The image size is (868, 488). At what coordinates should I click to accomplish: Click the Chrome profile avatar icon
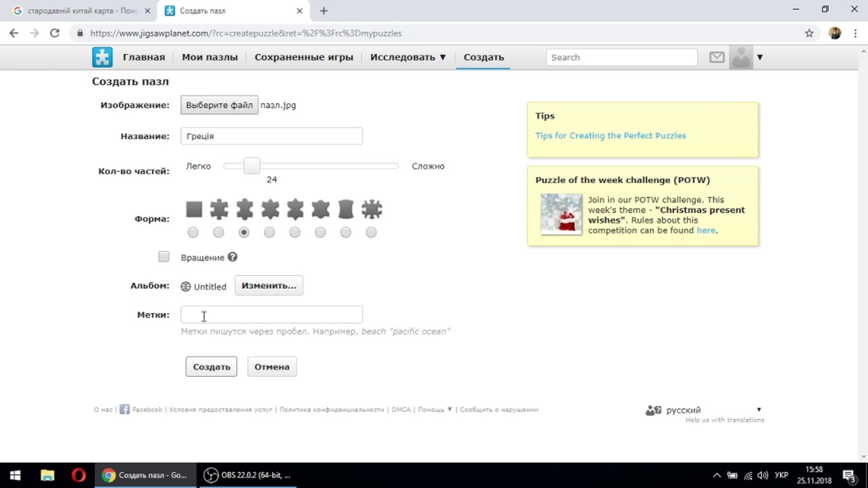point(835,33)
